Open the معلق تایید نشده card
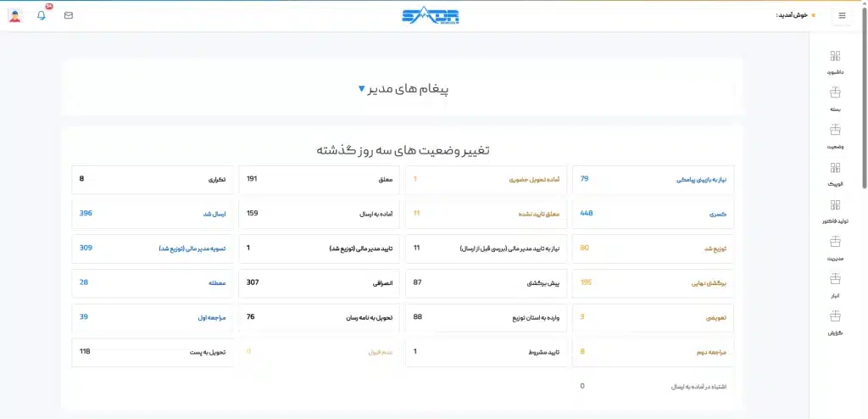The height and width of the screenshot is (419, 868). pyautogui.click(x=486, y=214)
